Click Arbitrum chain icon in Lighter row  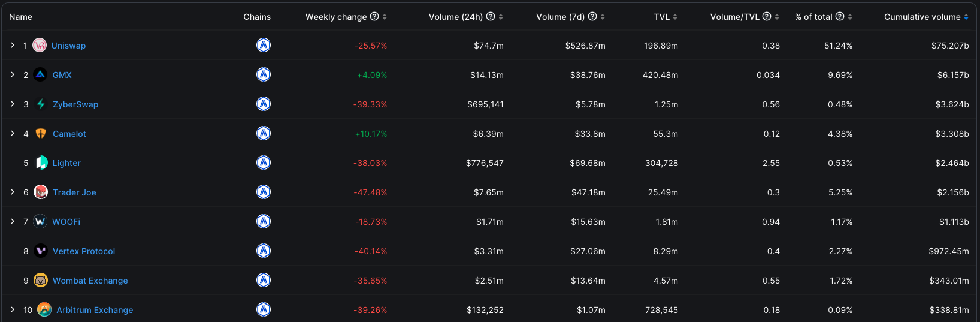pos(264,162)
